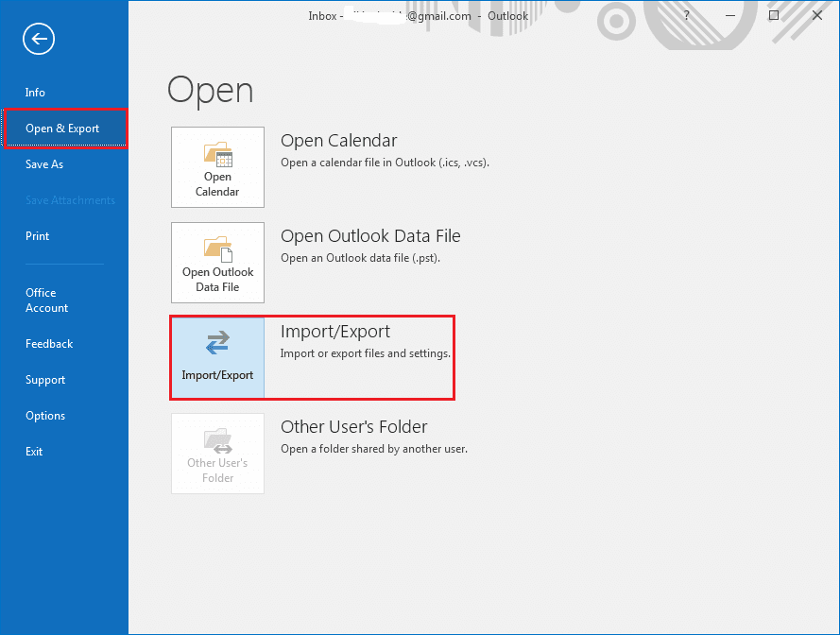
Task: Exit Outlook from the sidebar
Action: 34,451
